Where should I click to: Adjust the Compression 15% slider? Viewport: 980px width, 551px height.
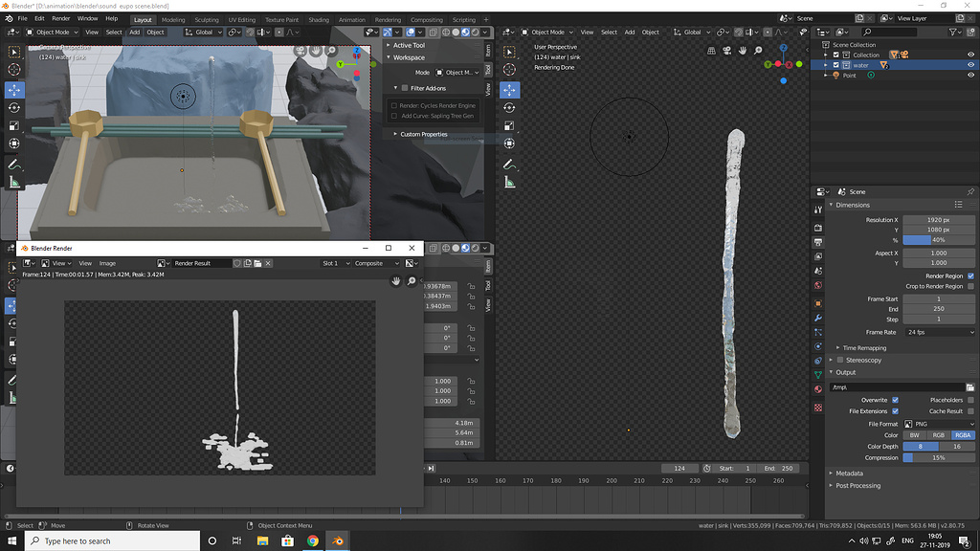[x=939, y=458]
